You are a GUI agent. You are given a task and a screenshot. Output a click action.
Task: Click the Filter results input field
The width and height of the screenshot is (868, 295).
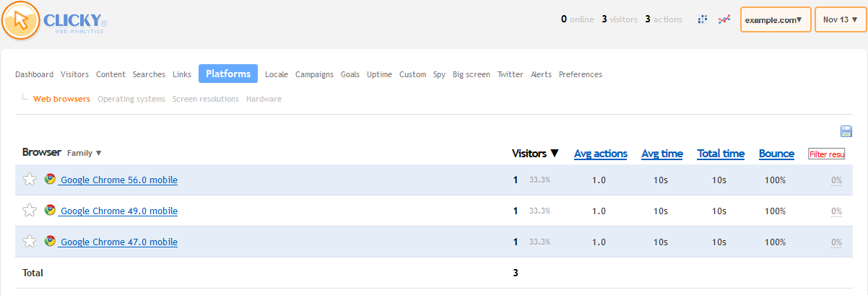[826, 154]
